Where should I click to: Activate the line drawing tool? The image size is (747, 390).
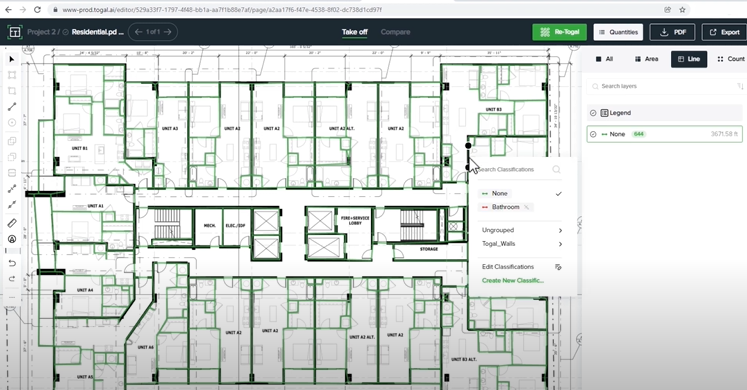coord(12,107)
